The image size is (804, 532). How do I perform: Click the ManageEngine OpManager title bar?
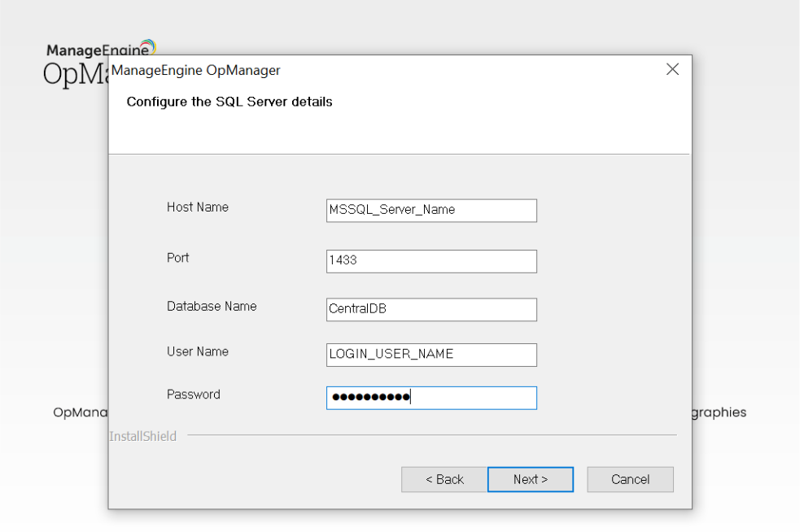pos(366,71)
